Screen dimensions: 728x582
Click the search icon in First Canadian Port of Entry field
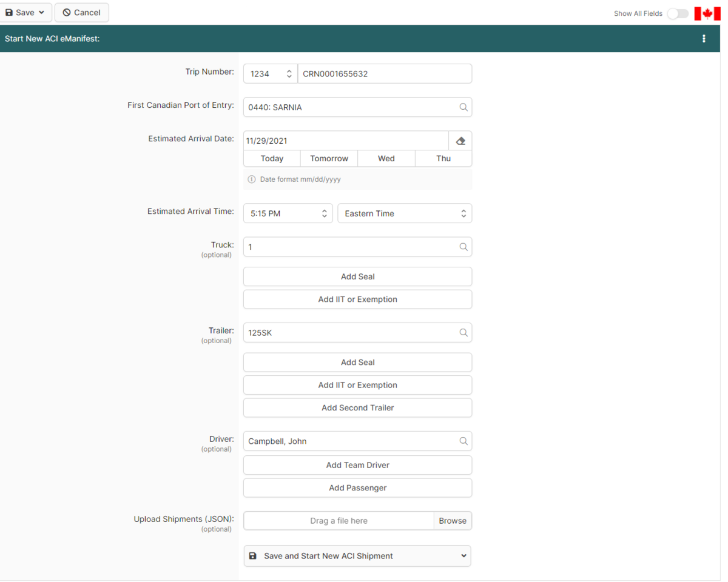[463, 107]
